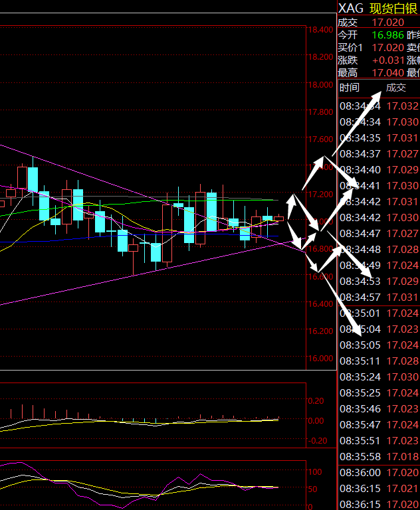This screenshot has height=510, width=420.
Task: Select the 08:35:47 tick row
Action: click(379, 425)
